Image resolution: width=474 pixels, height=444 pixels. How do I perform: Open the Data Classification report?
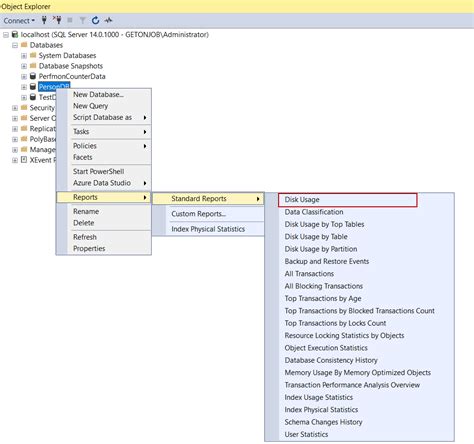pos(314,212)
